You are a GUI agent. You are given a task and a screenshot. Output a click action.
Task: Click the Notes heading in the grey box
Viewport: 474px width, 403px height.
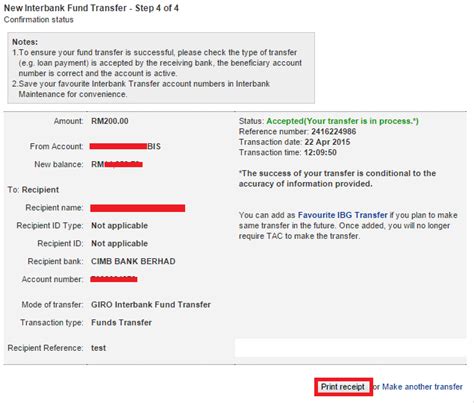25,42
